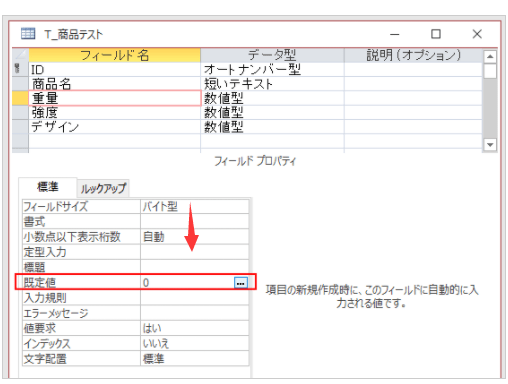Select the 強度 field name cell
Screen dimensions: 508x384
tap(115, 113)
